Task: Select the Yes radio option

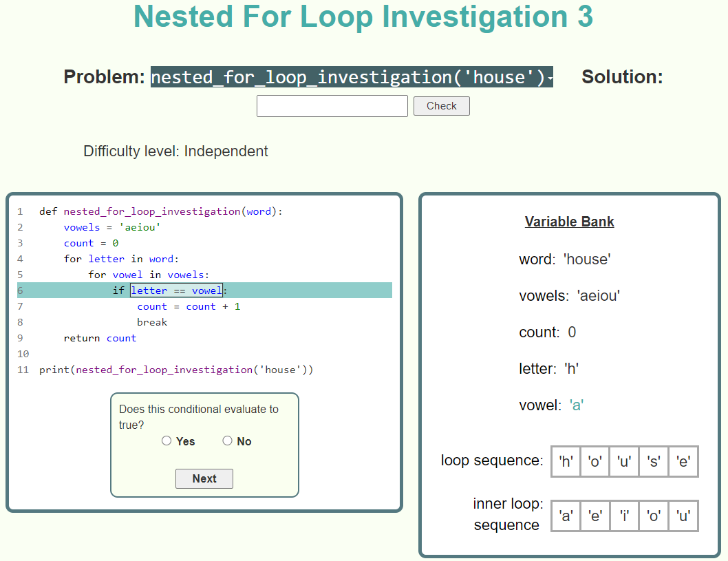Action: 167,441
